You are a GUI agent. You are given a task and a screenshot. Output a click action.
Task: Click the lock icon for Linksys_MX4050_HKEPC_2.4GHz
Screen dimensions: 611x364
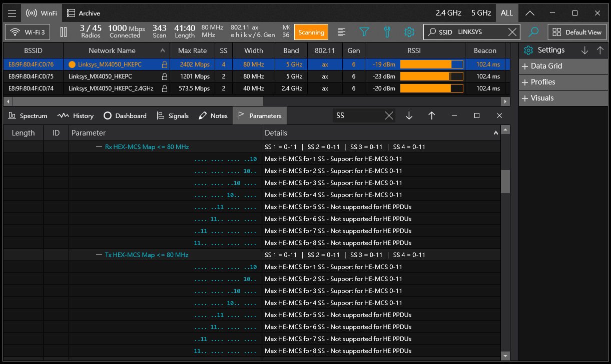click(x=164, y=88)
